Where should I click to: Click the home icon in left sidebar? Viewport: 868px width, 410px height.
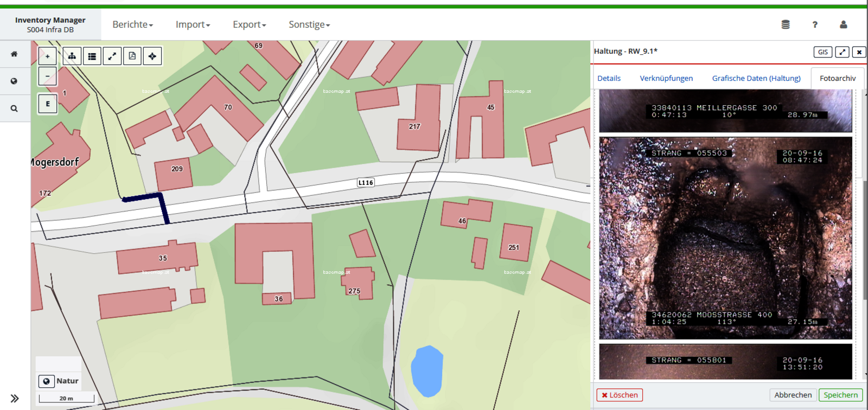point(14,54)
